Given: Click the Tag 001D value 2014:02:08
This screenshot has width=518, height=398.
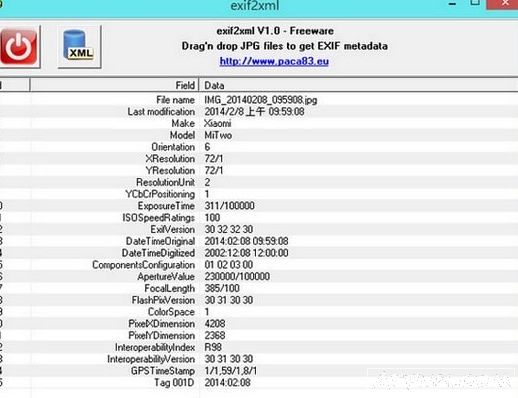Looking at the screenshot, I should click(227, 383).
